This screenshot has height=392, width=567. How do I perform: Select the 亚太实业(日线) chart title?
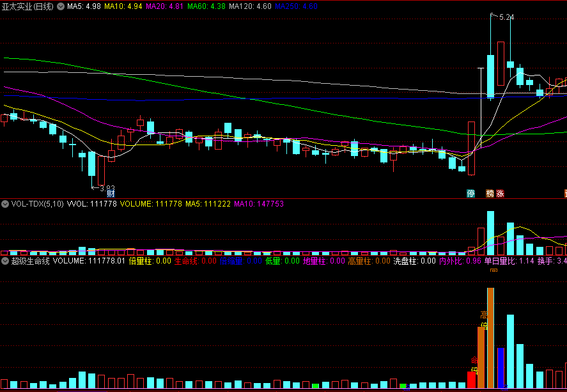pos(27,6)
